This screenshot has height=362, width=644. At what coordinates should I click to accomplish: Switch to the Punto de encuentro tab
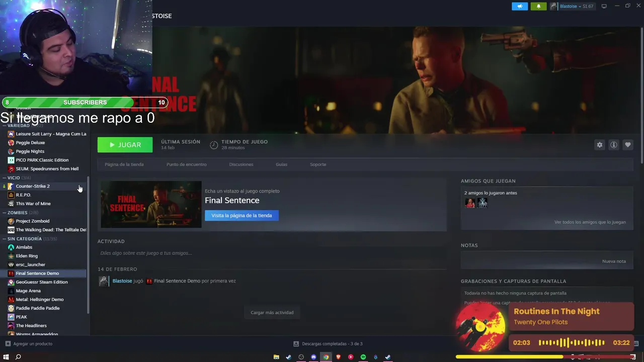[x=187, y=164]
